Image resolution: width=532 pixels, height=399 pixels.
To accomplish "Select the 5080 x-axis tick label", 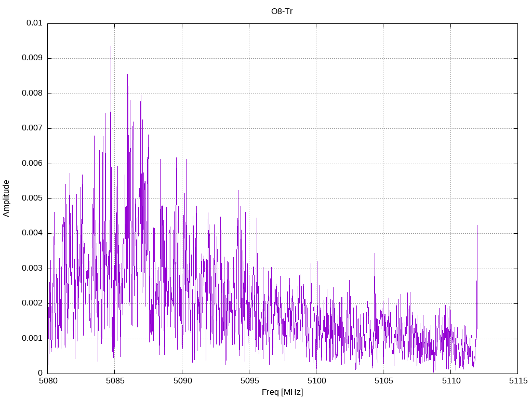I will pyautogui.click(x=47, y=381).
